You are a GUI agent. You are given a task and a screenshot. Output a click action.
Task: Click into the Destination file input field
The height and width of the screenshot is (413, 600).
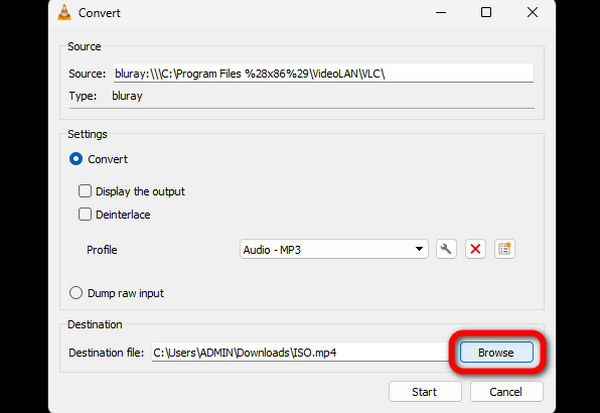[300, 352]
